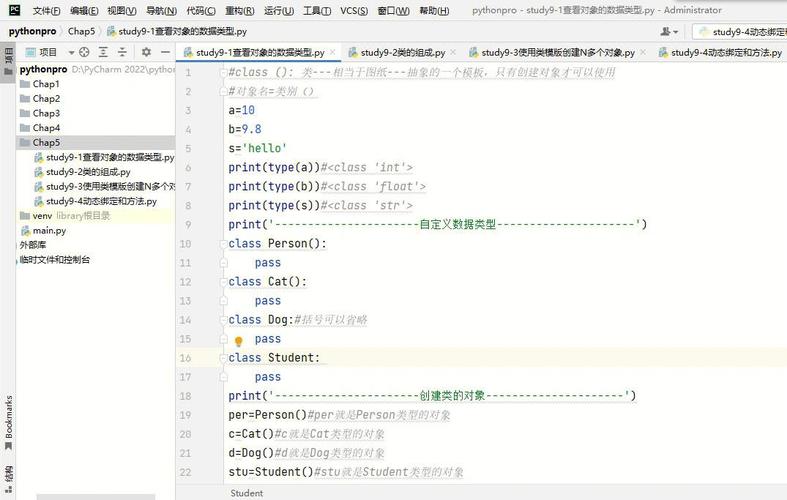Viewport: 787px width, 500px height.
Task: Select the Chap3 folder
Action: tap(96, 113)
